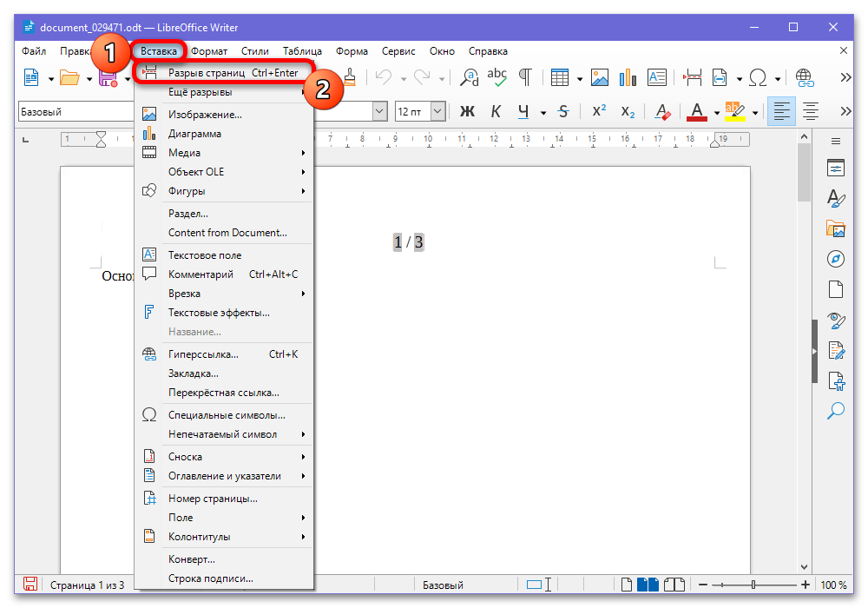Open font color dropdown arrow
This screenshot has width=868, height=608.
717,113
